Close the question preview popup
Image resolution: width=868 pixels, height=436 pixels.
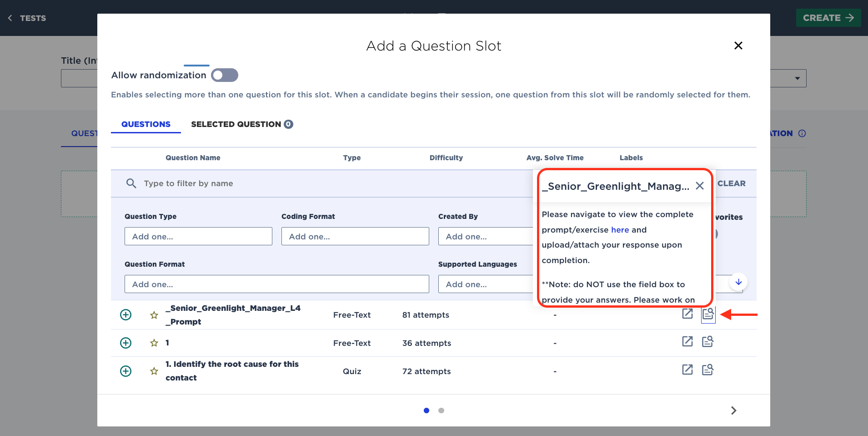coord(700,186)
